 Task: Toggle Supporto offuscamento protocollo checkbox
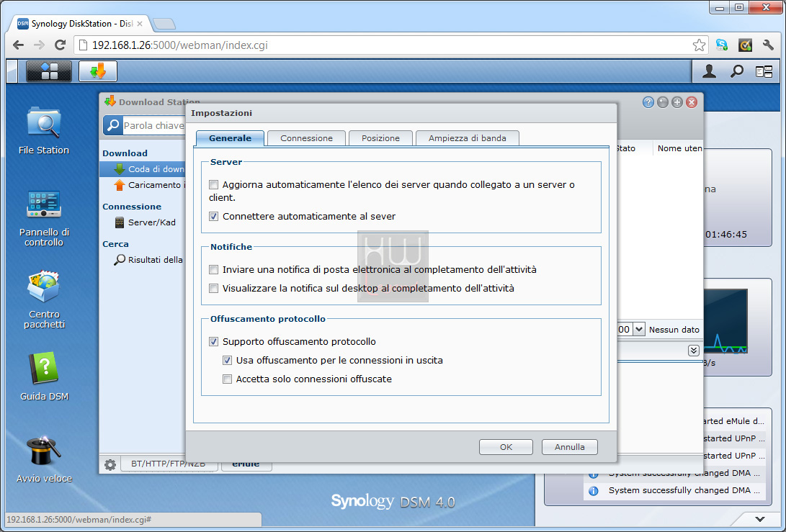[213, 342]
